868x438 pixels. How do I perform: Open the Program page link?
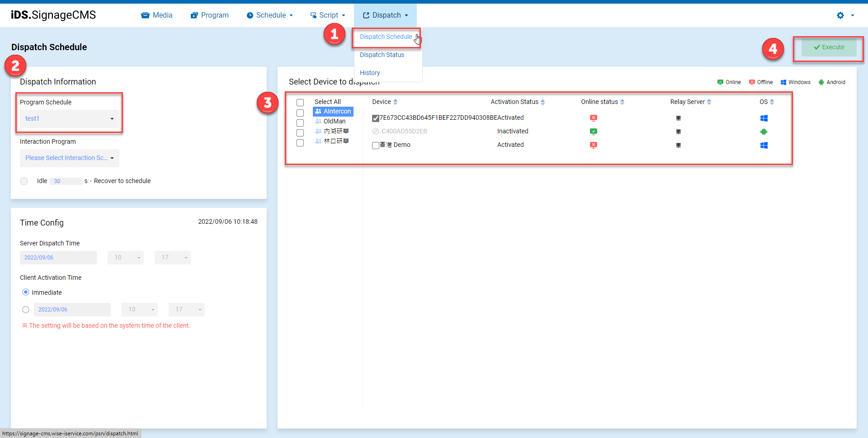pos(210,15)
